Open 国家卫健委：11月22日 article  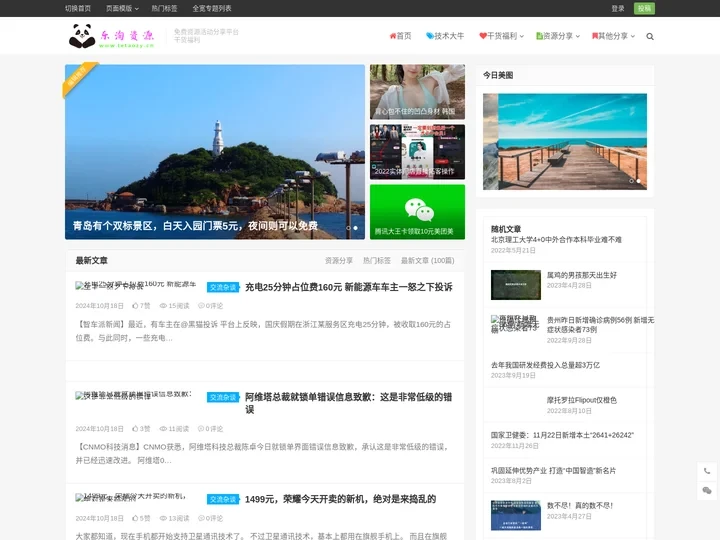click(x=562, y=435)
